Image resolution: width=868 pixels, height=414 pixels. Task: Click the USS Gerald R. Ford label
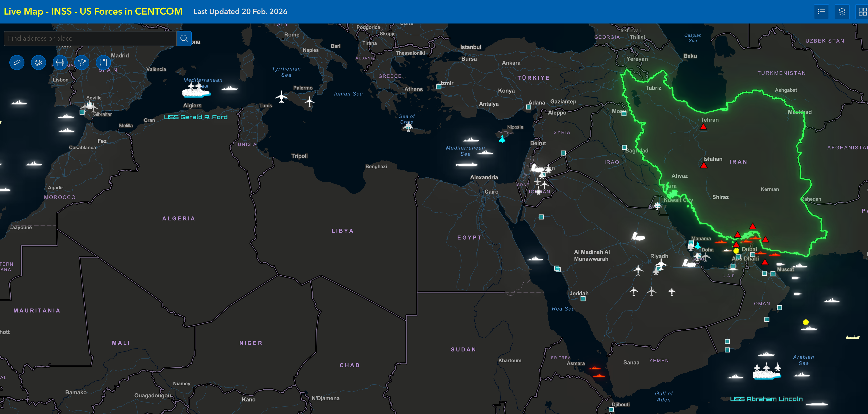(x=195, y=117)
